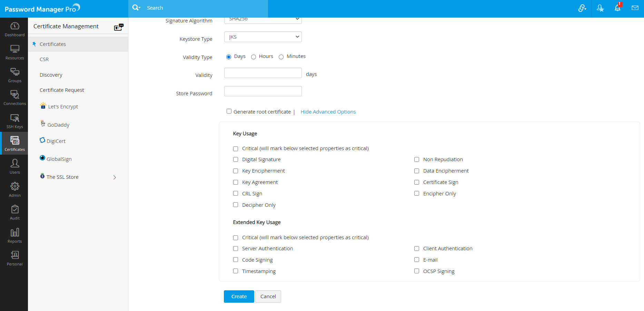
Task: Switch to the Let's Encrypt section
Action: (x=63, y=106)
